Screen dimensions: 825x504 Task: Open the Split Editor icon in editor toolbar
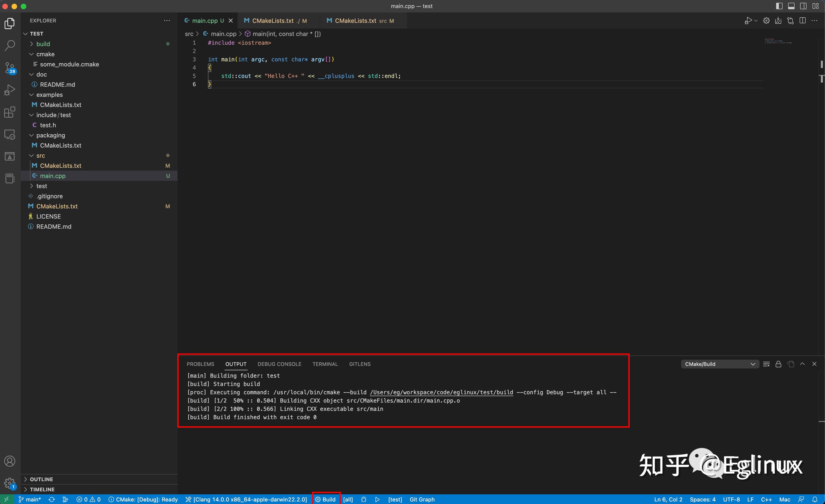(x=803, y=21)
